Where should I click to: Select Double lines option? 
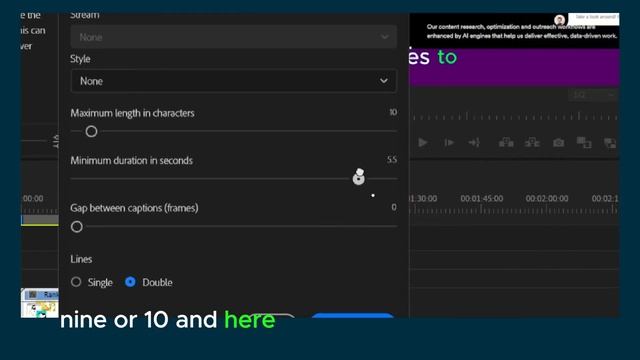[x=130, y=282]
